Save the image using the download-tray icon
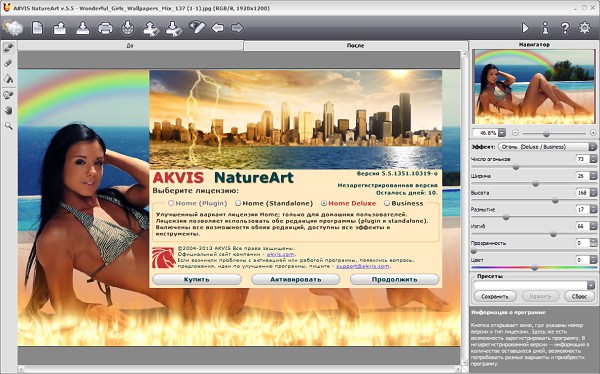Image resolution: width=600 pixels, height=374 pixels. click(x=82, y=28)
